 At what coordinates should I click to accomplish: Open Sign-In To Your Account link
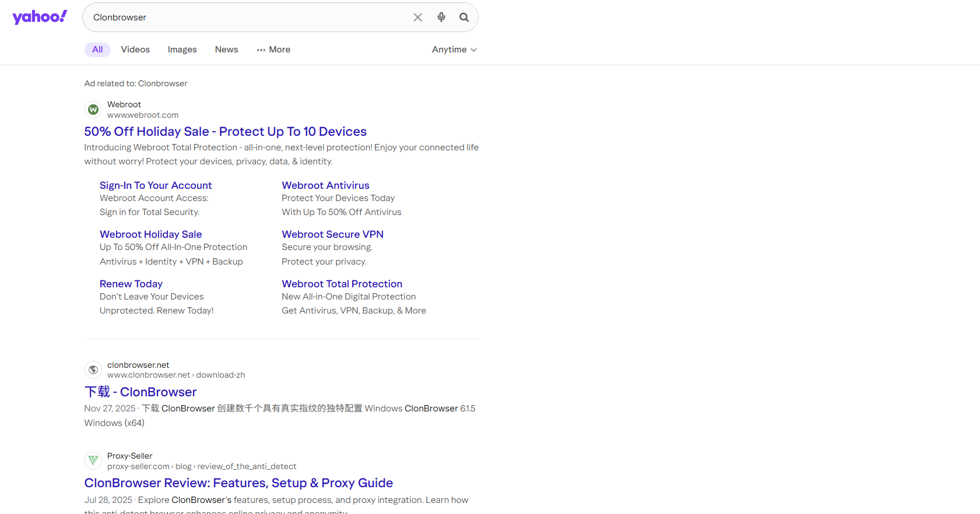(156, 185)
